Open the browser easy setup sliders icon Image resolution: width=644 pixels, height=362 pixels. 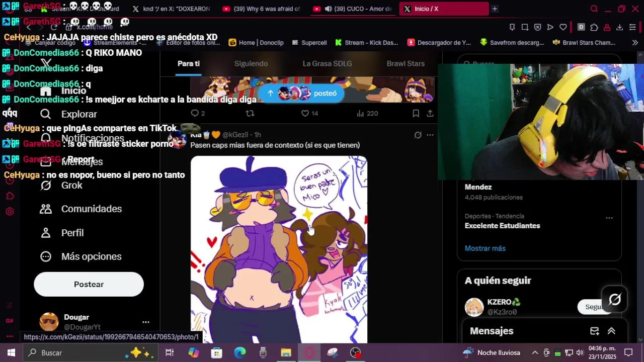(632, 27)
